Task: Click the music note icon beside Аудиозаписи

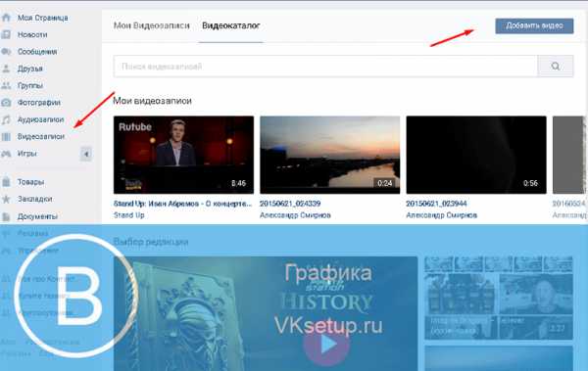Action: point(6,119)
